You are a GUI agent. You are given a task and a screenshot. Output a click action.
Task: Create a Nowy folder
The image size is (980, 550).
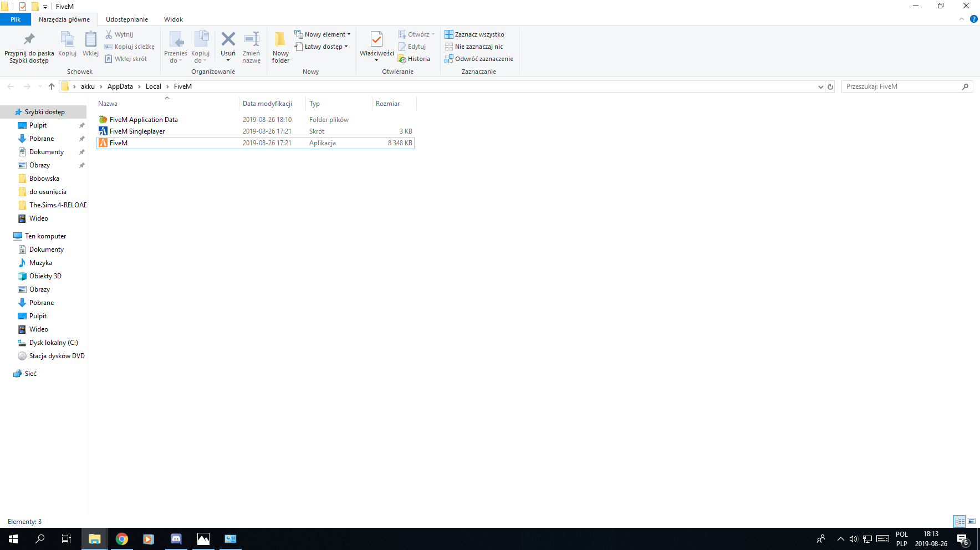tap(280, 47)
